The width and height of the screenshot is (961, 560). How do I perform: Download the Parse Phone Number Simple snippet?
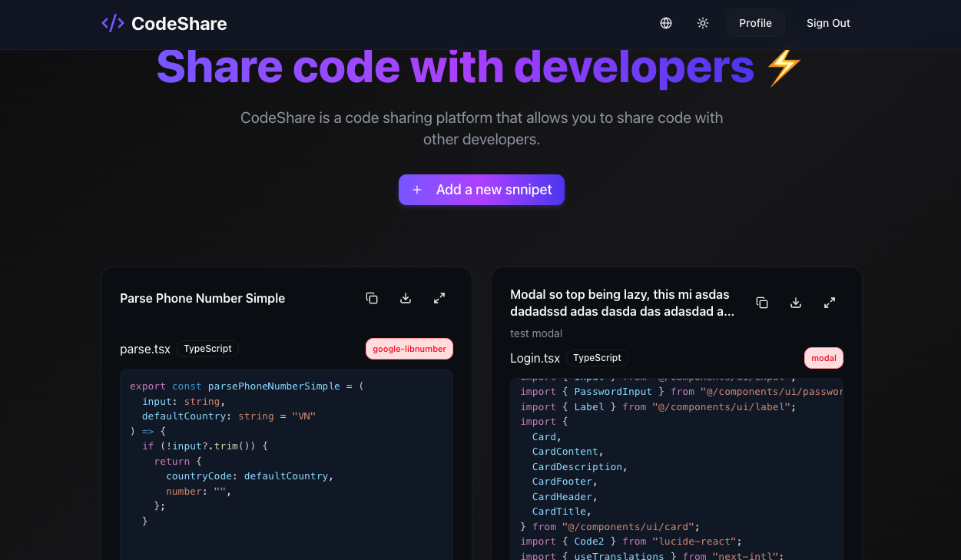(406, 298)
